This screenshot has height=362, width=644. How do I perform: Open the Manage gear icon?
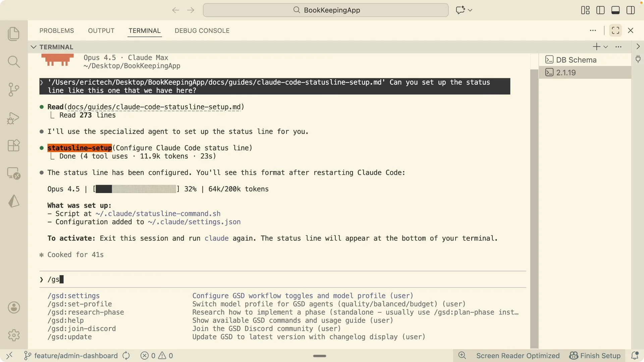[x=14, y=335]
